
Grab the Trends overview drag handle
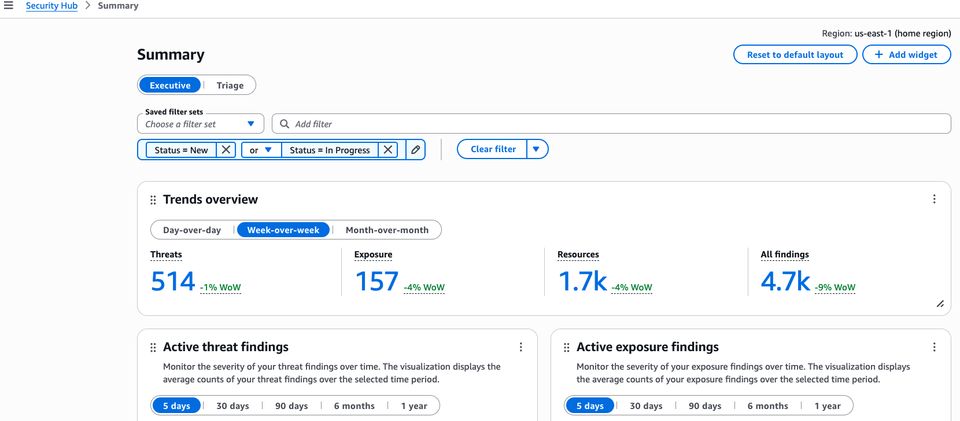point(153,200)
